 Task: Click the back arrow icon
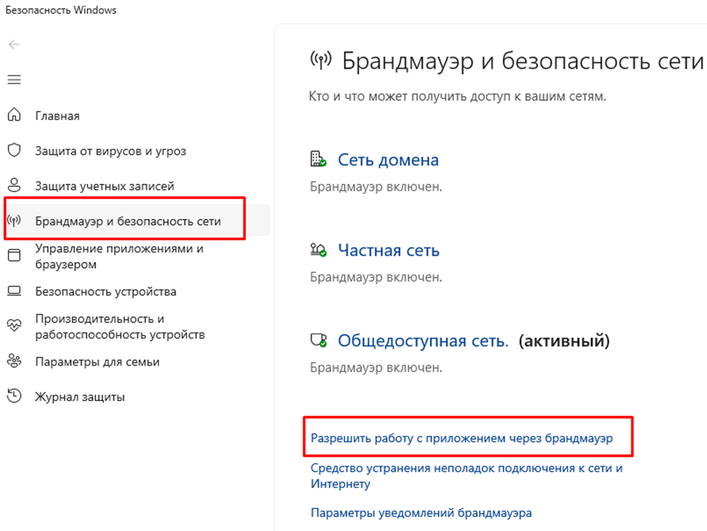[x=14, y=44]
